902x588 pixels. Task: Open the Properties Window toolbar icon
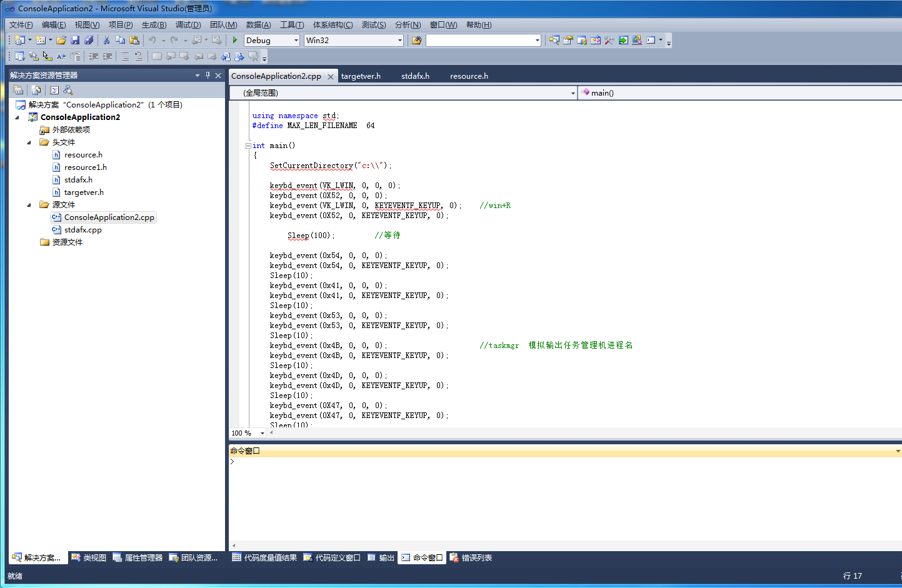[568, 40]
